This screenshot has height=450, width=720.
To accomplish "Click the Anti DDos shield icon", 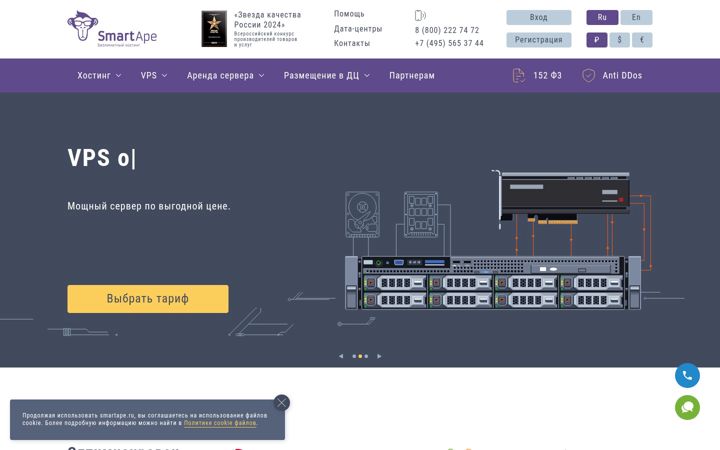I will pos(588,75).
